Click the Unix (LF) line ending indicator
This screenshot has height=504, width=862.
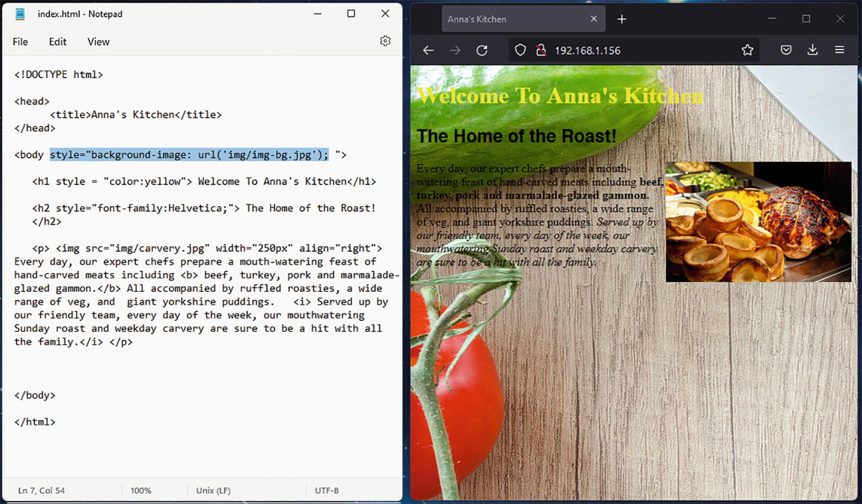[x=213, y=491]
